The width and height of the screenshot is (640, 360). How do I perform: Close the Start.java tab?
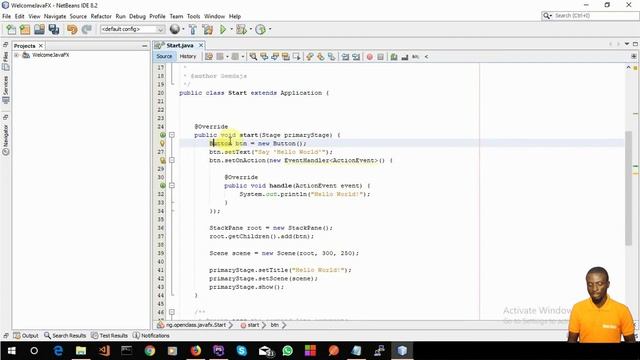(x=201, y=45)
